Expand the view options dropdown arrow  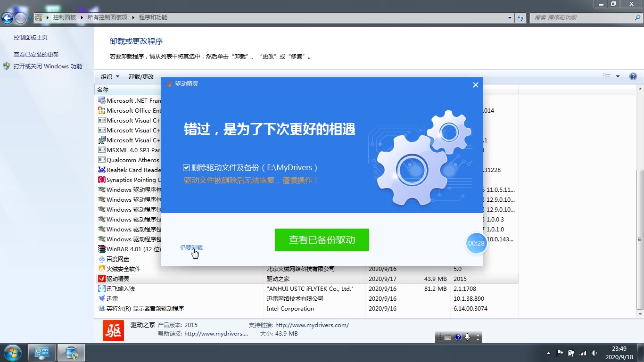(x=618, y=76)
